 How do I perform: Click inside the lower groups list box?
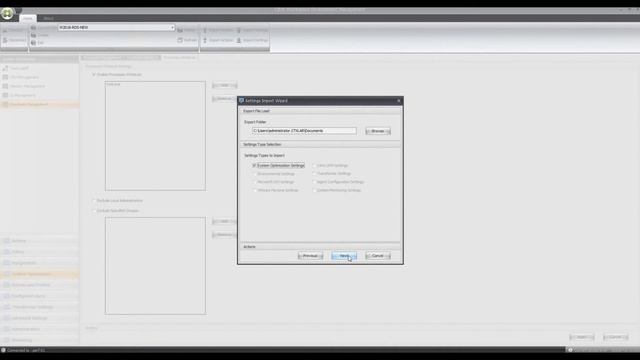[x=155, y=266]
